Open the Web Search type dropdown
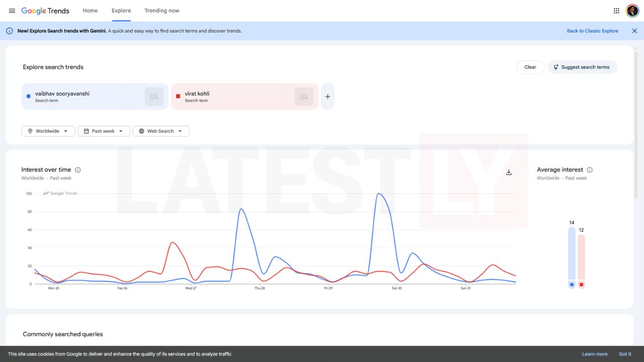Screen dimensions: 644x362 (x=161, y=131)
